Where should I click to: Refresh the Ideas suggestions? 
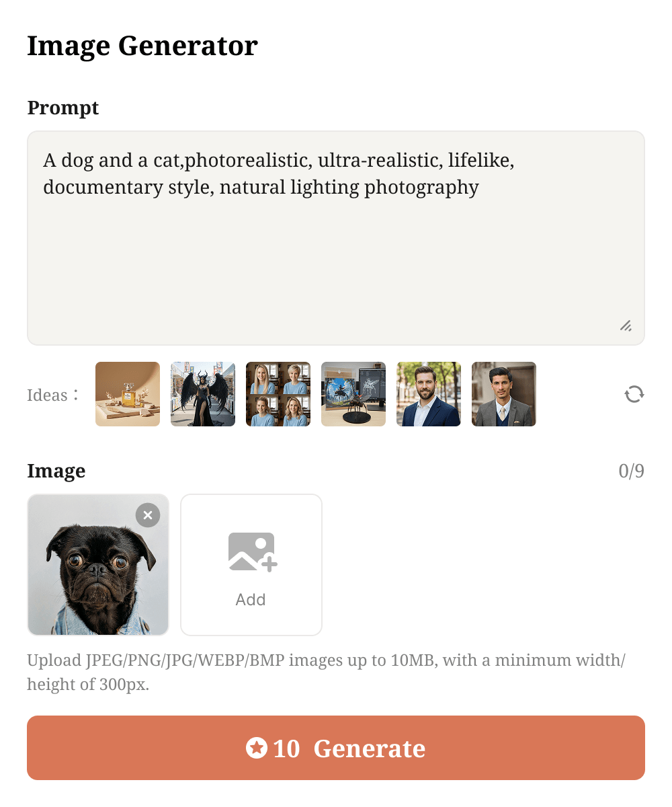pyautogui.click(x=634, y=394)
